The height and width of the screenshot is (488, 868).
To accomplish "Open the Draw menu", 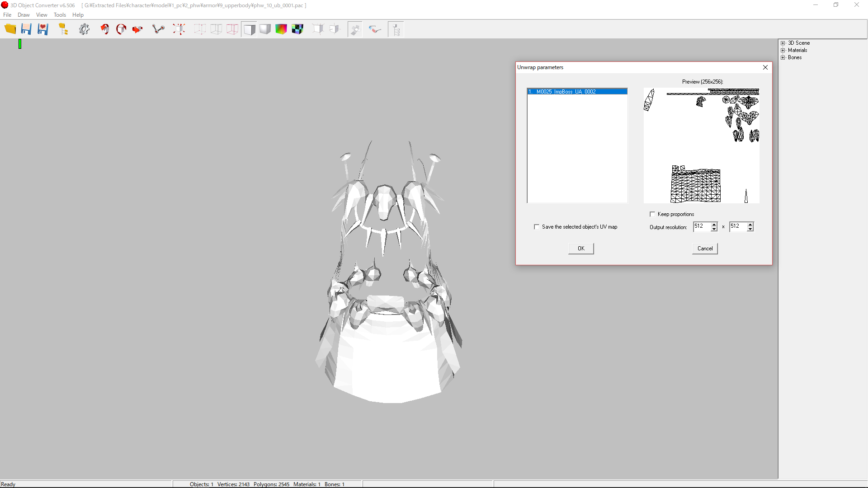I will [x=24, y=15].
